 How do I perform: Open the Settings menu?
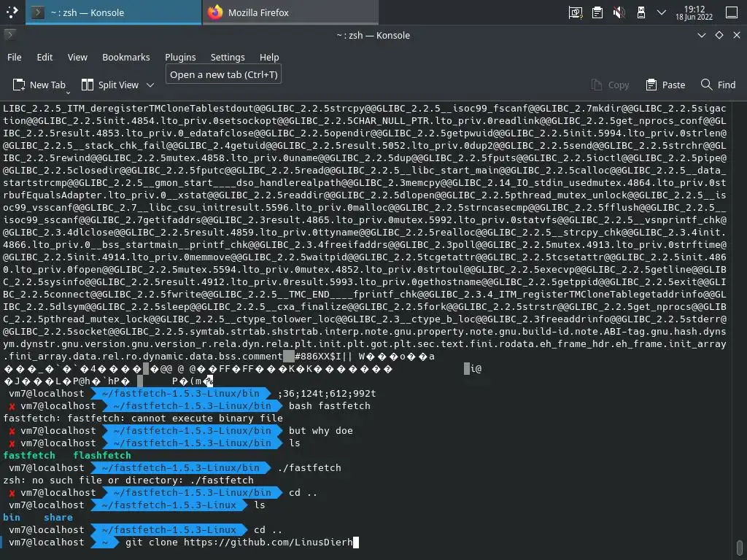[x=228, y=57]
